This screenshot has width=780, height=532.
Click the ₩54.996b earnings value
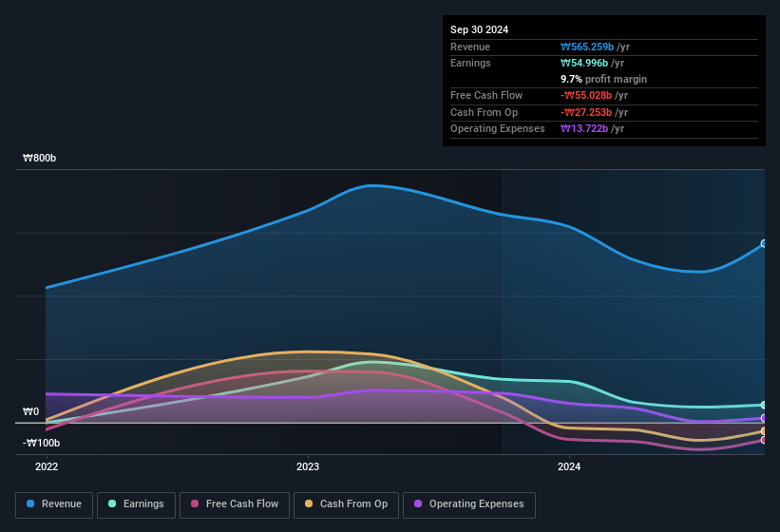[584, 63]
